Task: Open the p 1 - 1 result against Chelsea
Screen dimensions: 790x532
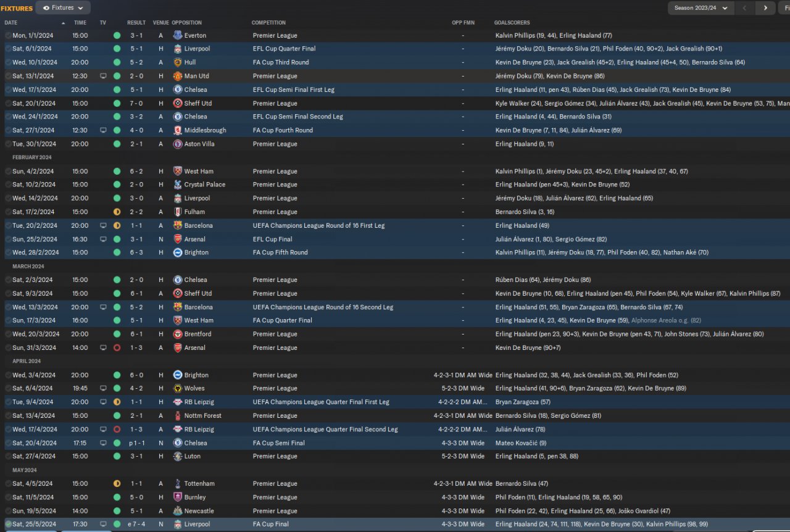Action: pyautogui.click(x=136, y=443)
